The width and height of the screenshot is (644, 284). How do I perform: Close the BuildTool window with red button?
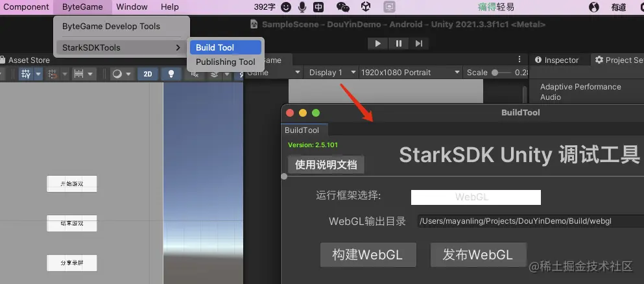coord(290,113)
